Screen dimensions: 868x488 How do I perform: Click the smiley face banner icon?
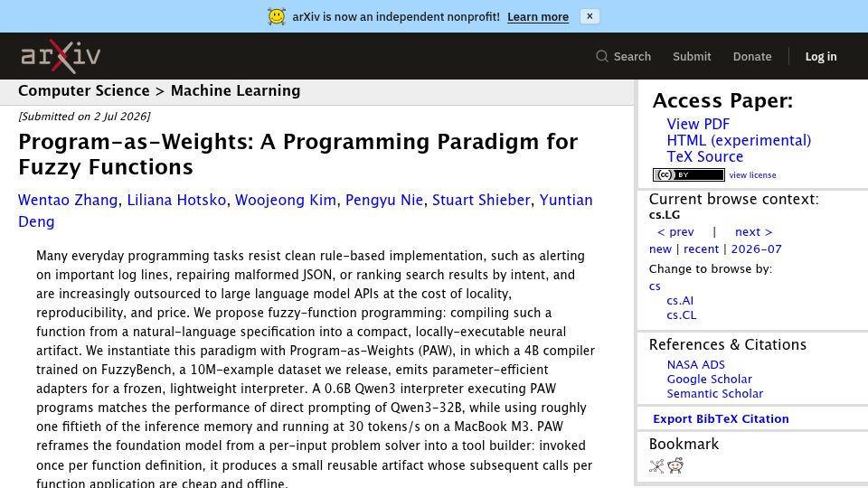coord(277,16)
